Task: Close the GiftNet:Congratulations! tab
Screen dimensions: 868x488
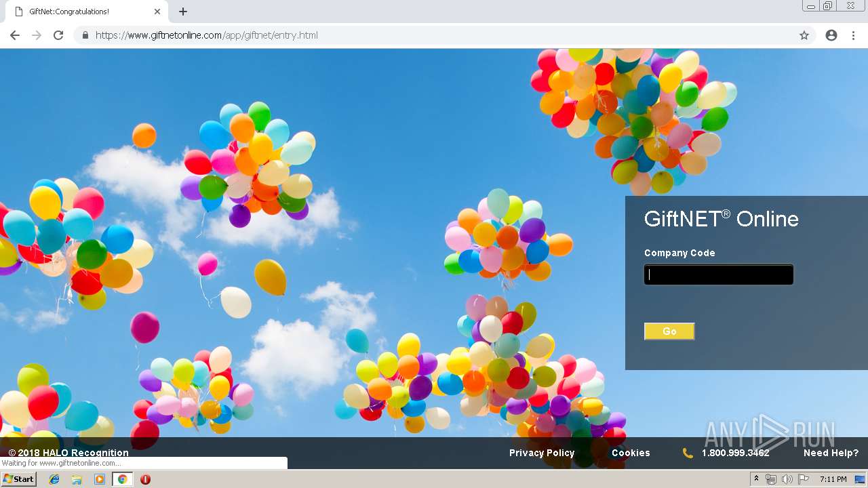Action: 157,12
